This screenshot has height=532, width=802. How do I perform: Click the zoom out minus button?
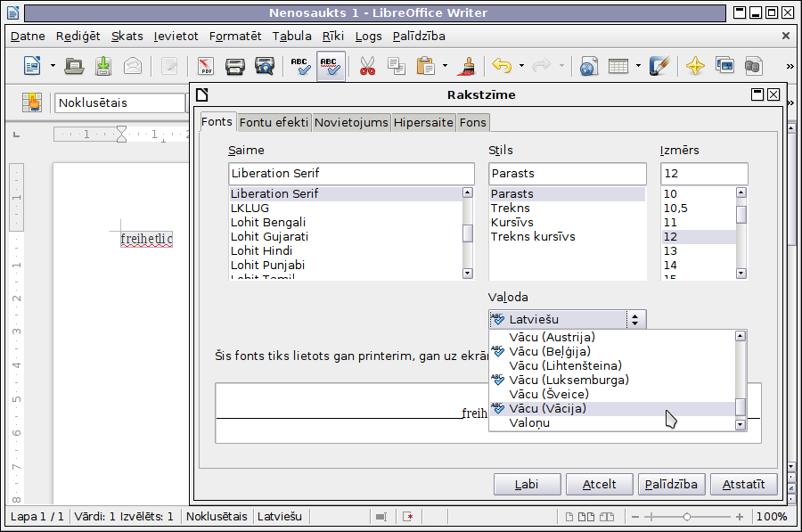pyautogui.click(x=635, y=517)
